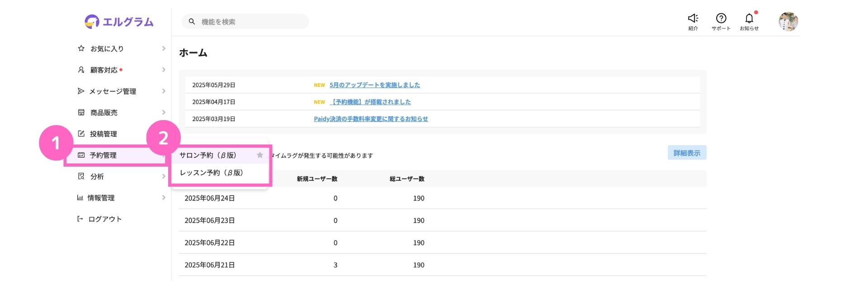Click the 2025年04月17日 news date
Image resolution: width=868 pixels, height=289 pixels.
pyautogui.click(x=213, y=102)
